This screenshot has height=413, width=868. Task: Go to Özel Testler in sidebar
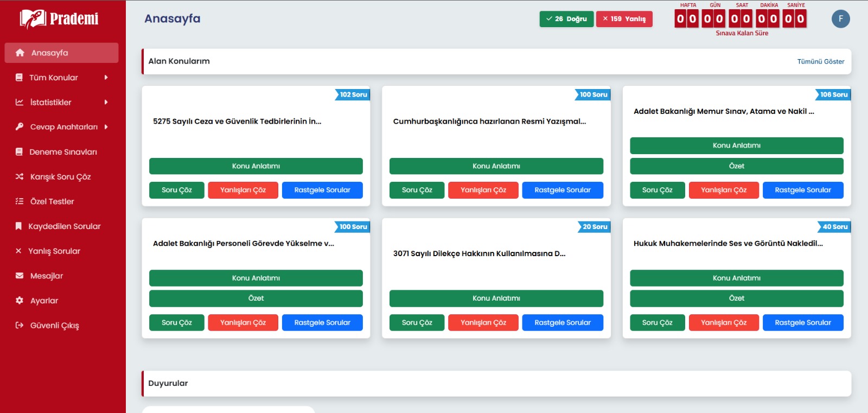tap(52, 201)
